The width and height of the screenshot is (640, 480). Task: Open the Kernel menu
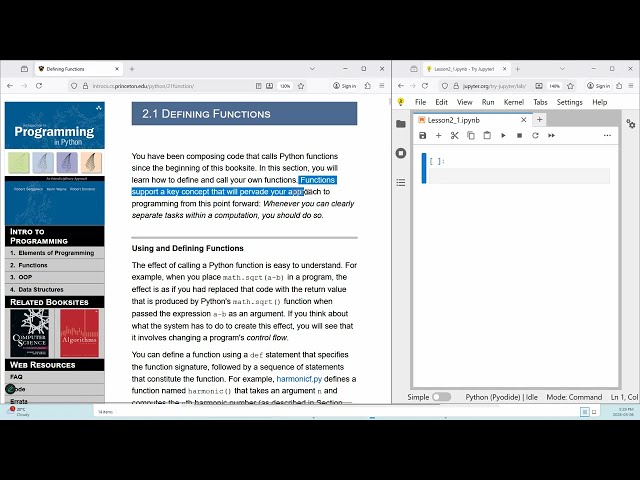coord(513,102)
